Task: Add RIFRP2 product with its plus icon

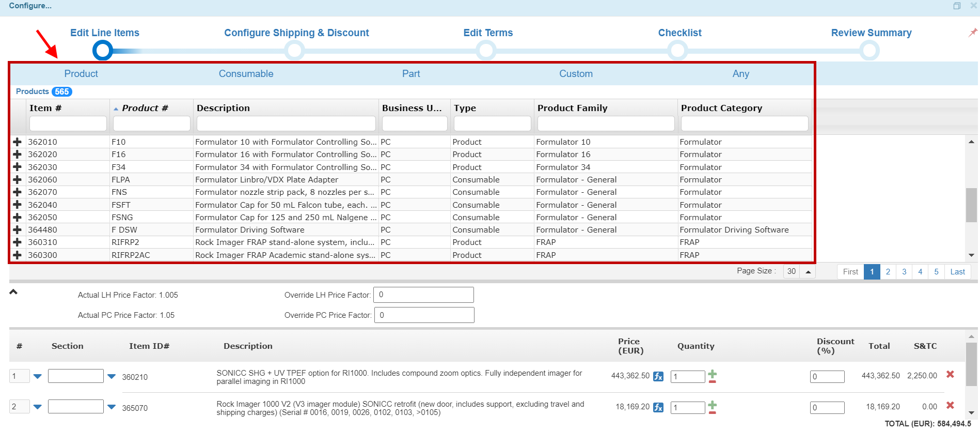Action: click(x=17, y=242)
